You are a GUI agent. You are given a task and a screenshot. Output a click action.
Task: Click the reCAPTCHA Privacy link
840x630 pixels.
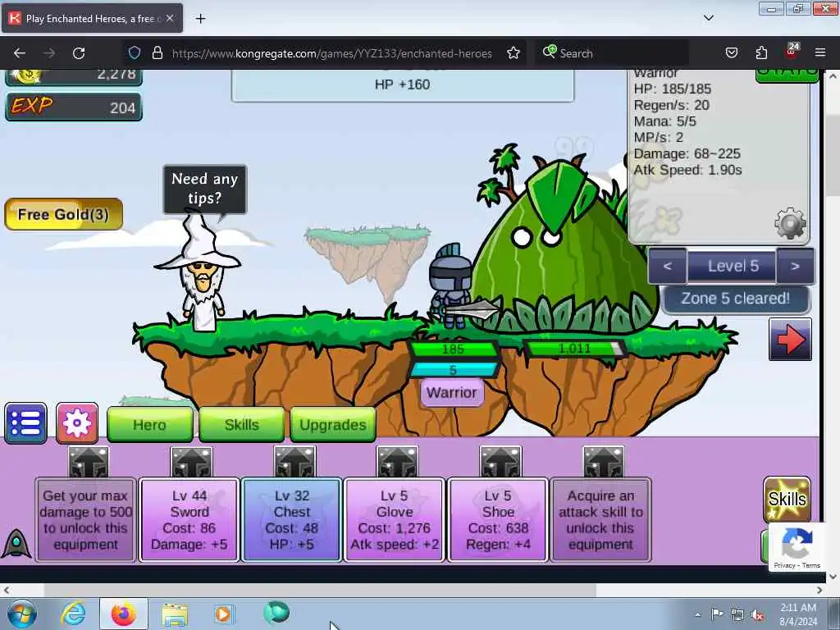783,565
